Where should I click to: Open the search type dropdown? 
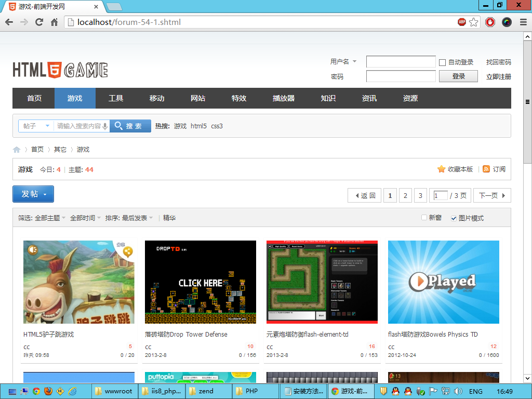coord(36,126)
